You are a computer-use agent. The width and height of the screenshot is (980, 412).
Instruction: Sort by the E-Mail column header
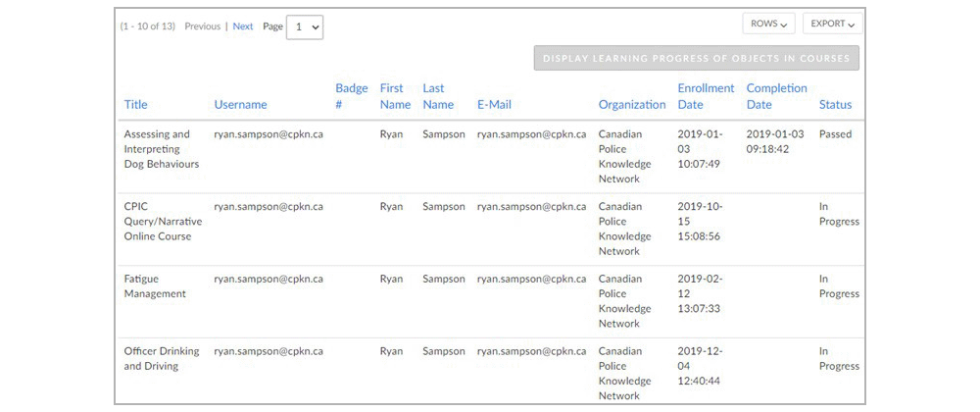point(494,104)
